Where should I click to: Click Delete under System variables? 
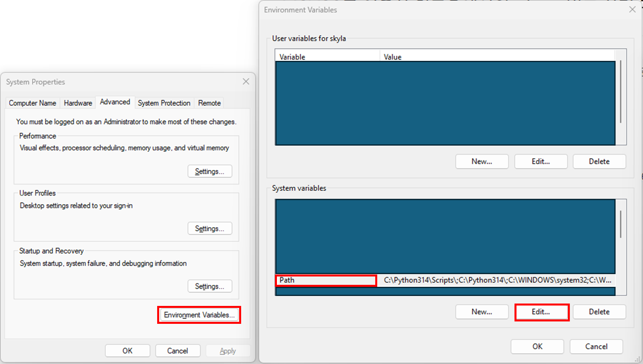tap(599, 312)
